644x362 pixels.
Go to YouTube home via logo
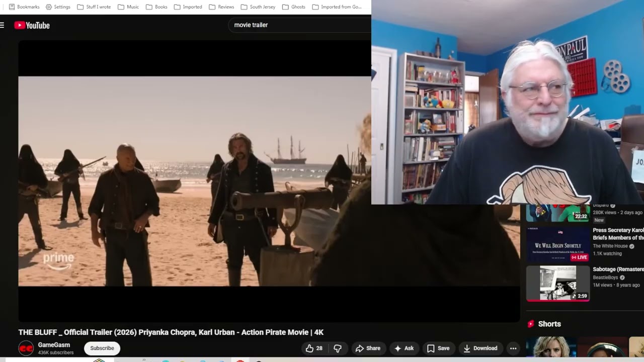[32, 25]
